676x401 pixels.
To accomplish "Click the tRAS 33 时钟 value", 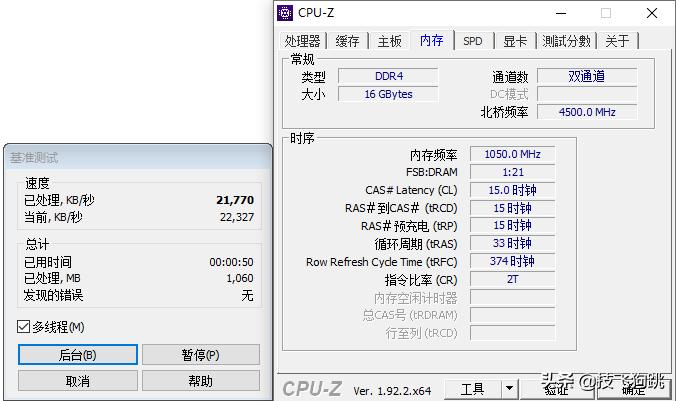I will tap(512, 244).
